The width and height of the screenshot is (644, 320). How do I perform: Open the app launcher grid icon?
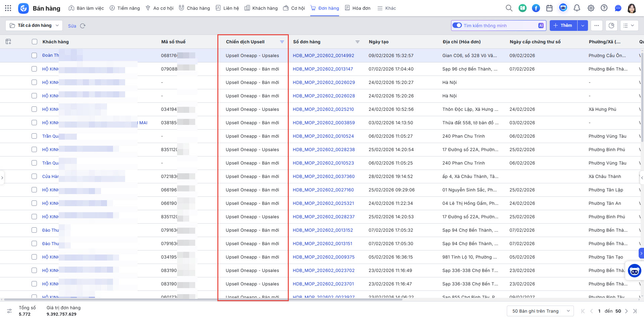[8, 8]
